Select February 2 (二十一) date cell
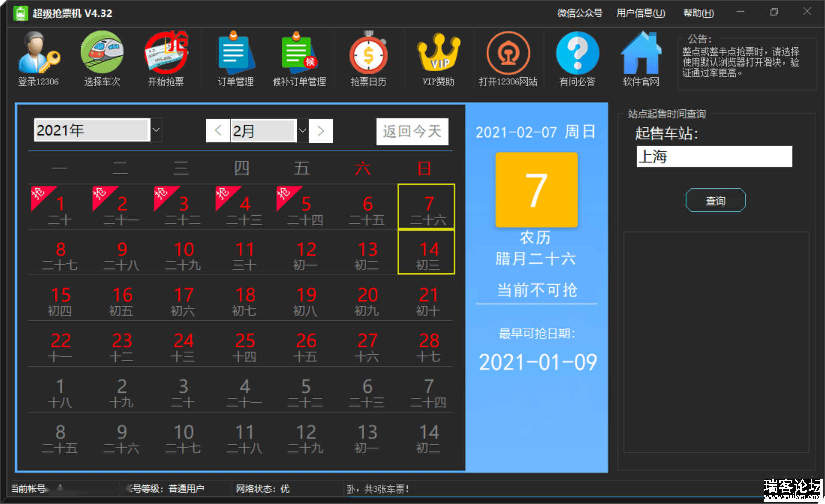This screenshot has width=825, height=504. coord(121,207)
